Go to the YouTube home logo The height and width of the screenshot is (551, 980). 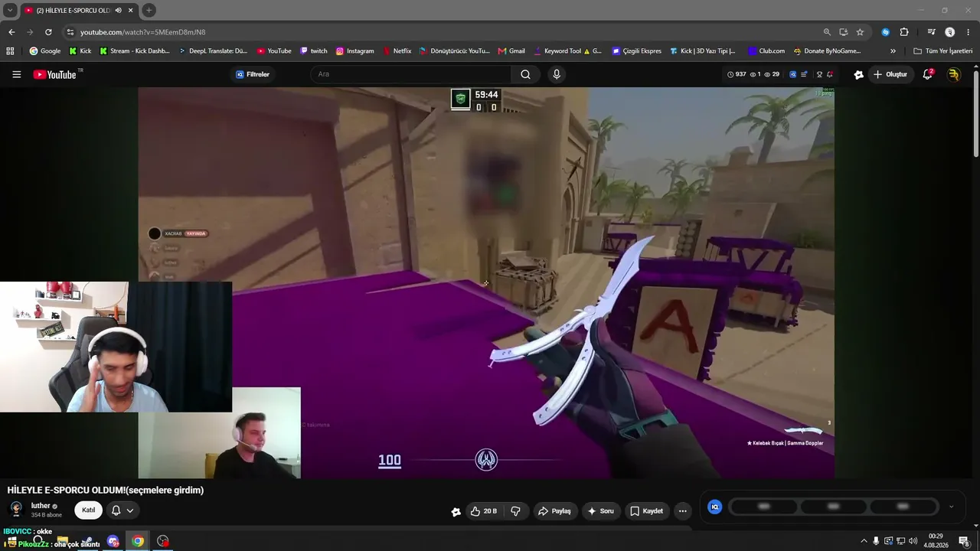55,74
